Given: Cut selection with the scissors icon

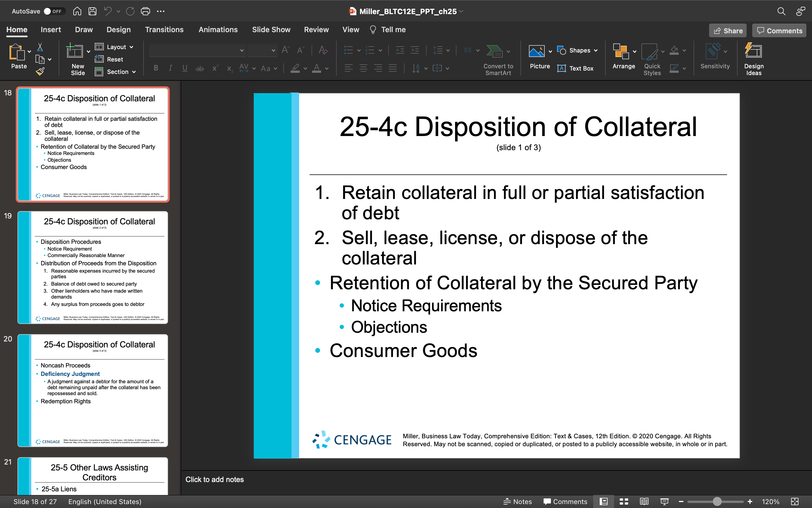Looking at the screenshot, I should [x=40, y=47].
